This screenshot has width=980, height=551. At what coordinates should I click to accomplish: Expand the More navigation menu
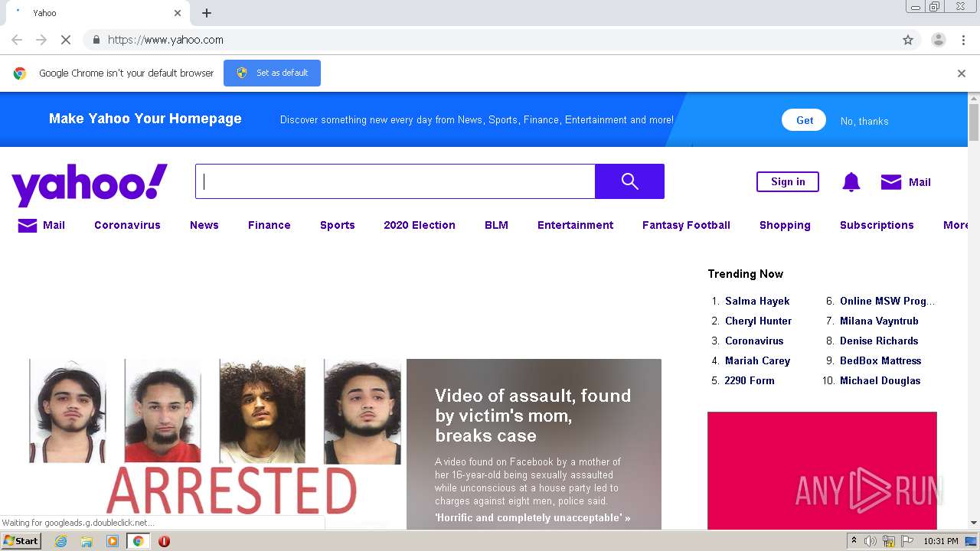(955, 225)
